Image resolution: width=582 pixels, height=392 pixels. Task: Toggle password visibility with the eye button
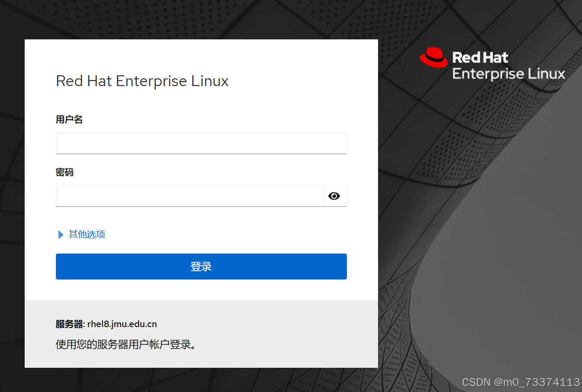334,196
